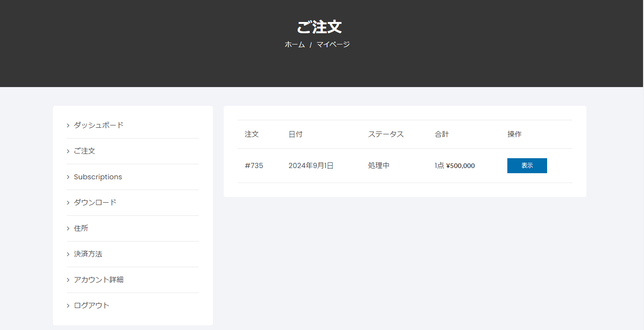Image resolution: width=644 pixels, height=330 pixels.
Task: Click the chevron icon beside ダッシュボード
Action: pyautogui.click(x=68, y=125)
